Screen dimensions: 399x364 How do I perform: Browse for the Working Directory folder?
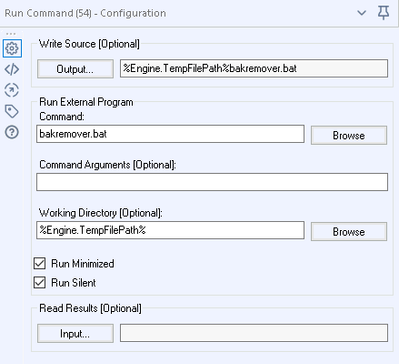349,232
